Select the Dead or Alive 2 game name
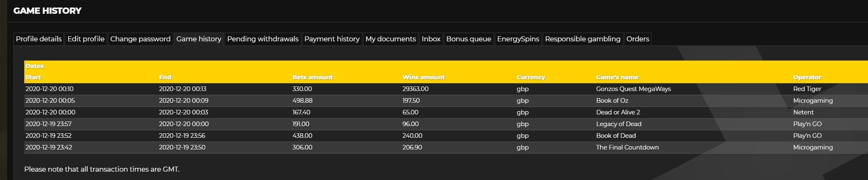The height and width of the screenshot is (180, 868). 618,112
